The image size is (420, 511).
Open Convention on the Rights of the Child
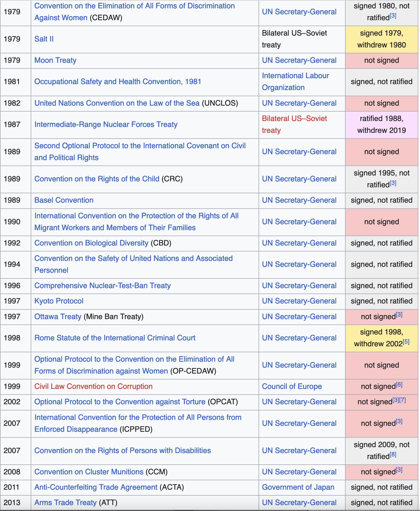pos(97,179)
